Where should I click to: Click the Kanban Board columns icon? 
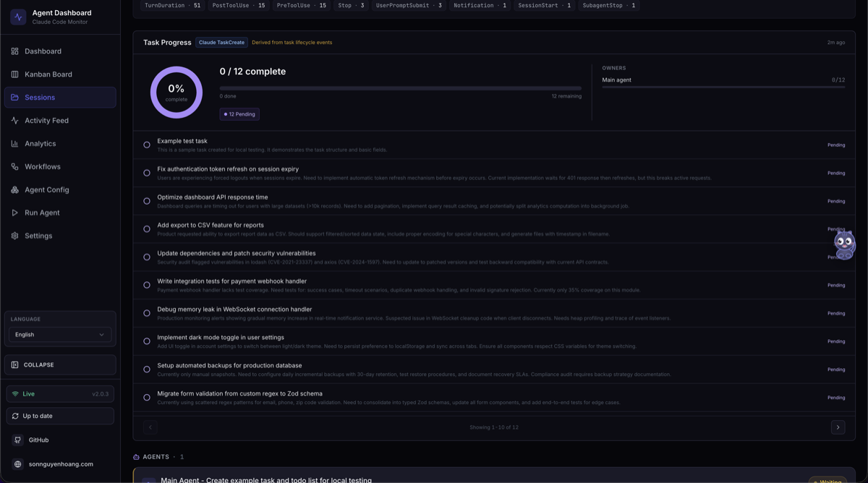14,74
